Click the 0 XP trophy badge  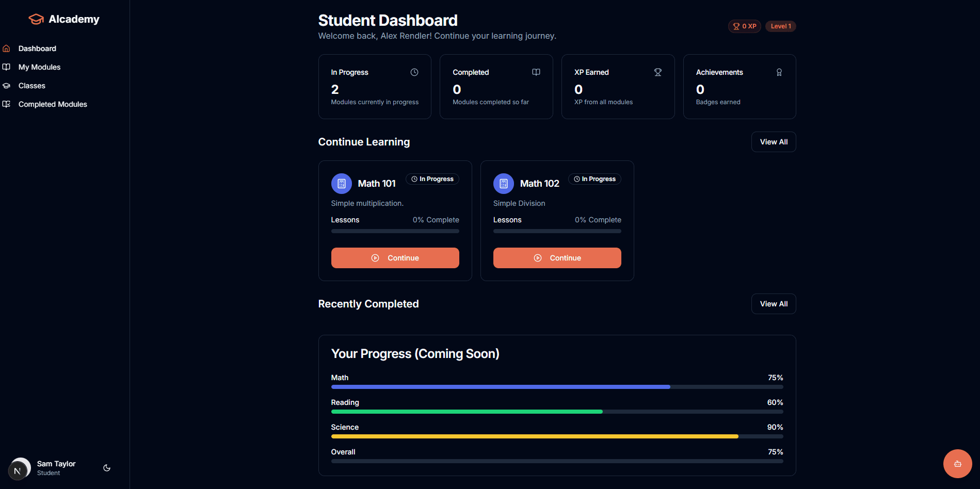744,26
